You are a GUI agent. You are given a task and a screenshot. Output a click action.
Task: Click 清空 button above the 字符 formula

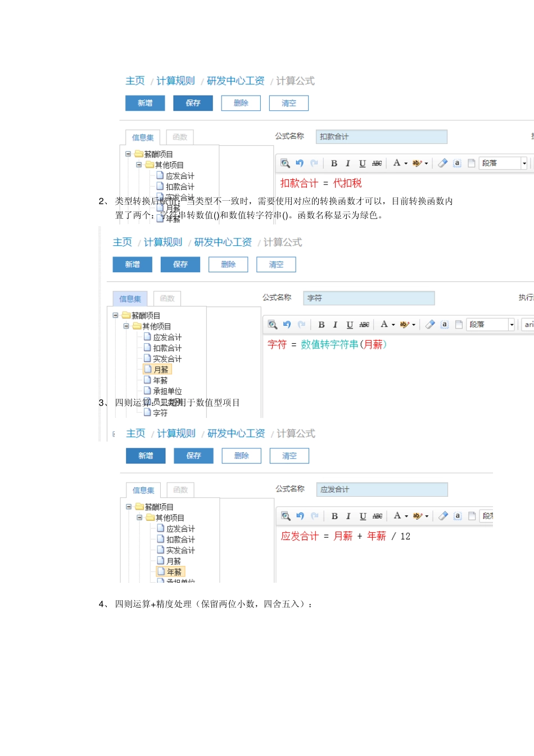tap(276, 264)
